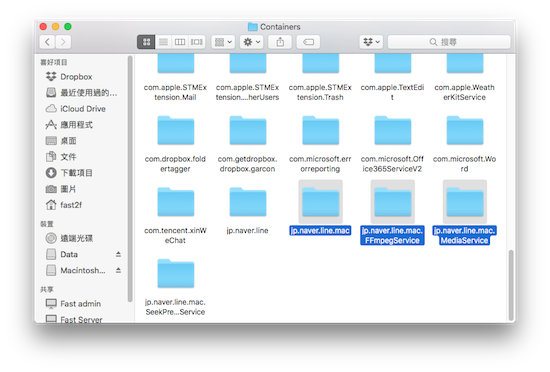Image resolution: width=550 pixels, height=372 pixels.
Task: Open the Dropbox toolbar dropdown
Action: coord(371,42)
